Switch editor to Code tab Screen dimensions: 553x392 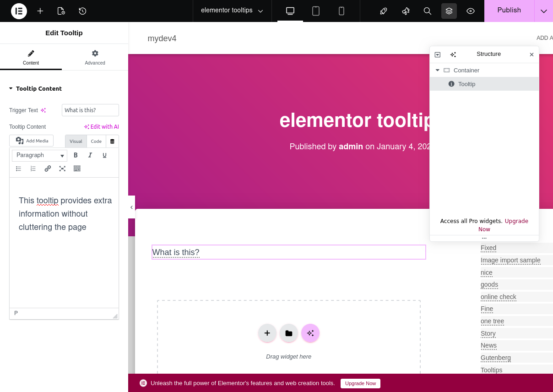pyautogui.click(x=96, y=142)
